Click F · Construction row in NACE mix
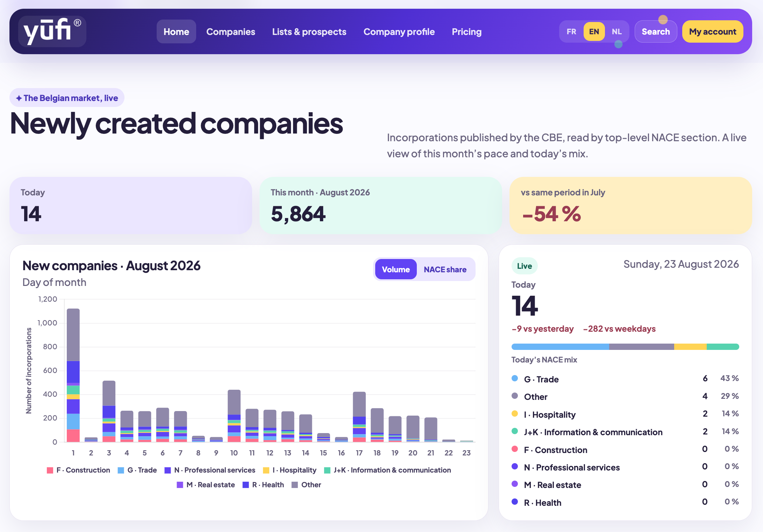The width and height of the screenshot is (763, 532). click(x=625, y=450)
